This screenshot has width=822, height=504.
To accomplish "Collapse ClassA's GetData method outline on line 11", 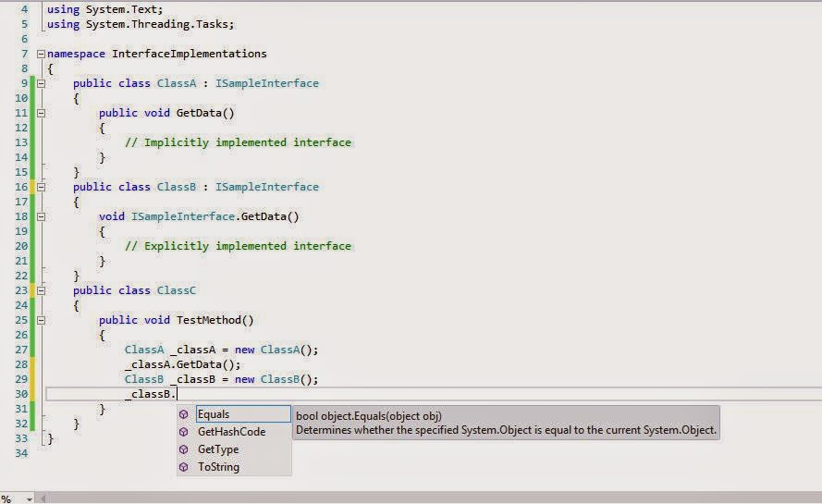I will point(41,113).
